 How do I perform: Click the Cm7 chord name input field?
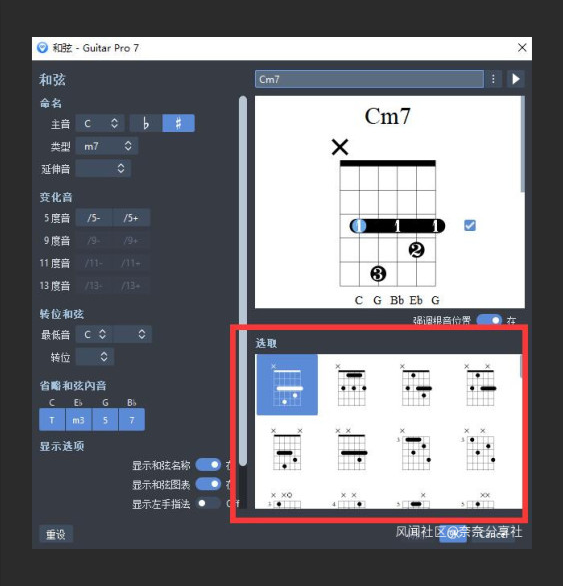tap(369, 79)
